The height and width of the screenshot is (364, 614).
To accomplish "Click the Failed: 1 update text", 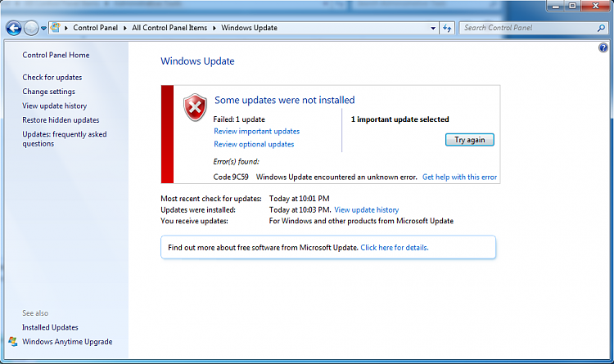I will pos(239,119).
